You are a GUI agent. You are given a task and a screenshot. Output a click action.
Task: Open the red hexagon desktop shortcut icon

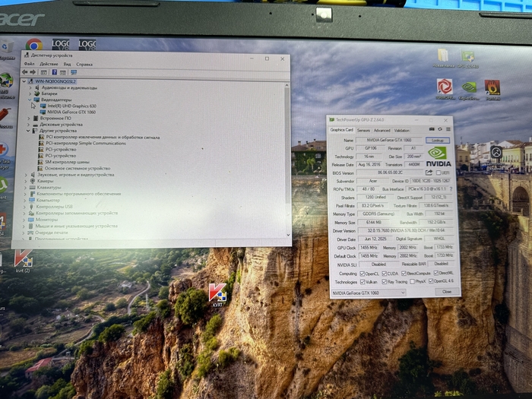click(445, 89)
